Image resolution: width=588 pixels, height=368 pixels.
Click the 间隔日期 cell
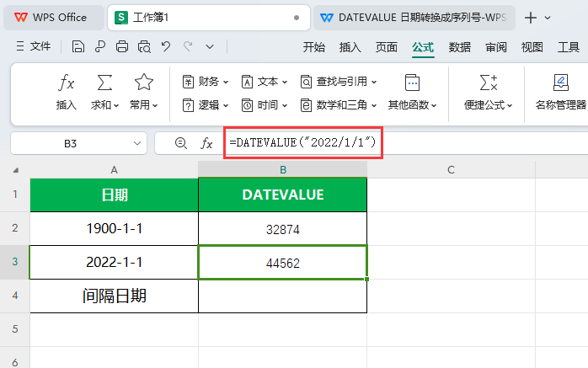[x=114, y=296]
